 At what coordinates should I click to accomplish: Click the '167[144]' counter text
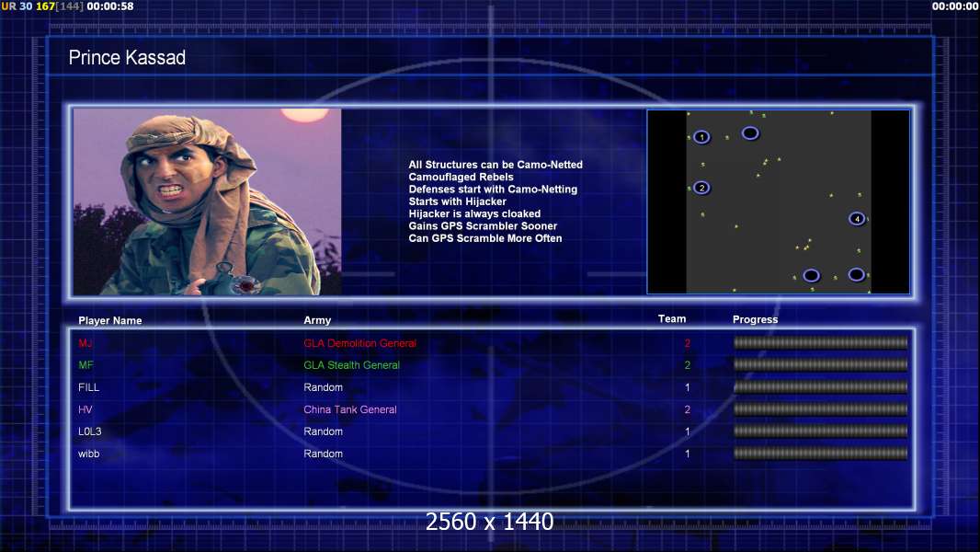click(x=60, y=6)
